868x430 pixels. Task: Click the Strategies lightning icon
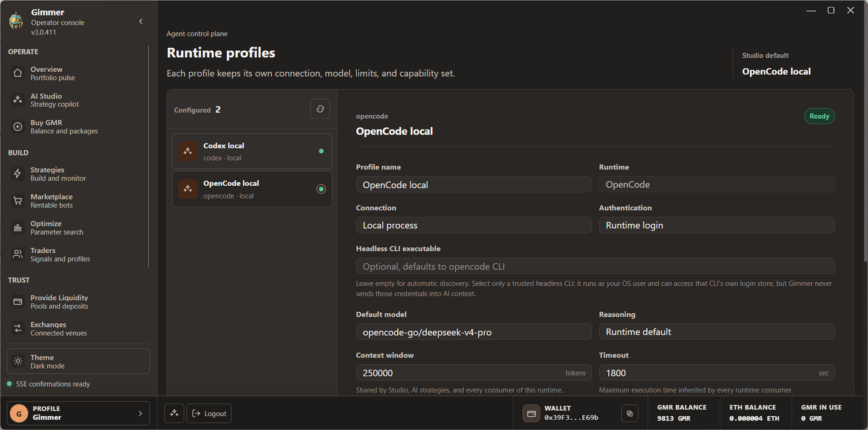click(18, 174)
